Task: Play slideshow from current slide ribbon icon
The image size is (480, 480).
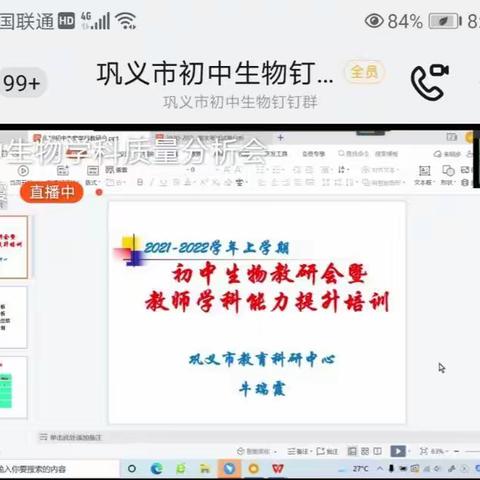Action: (23, 171)
